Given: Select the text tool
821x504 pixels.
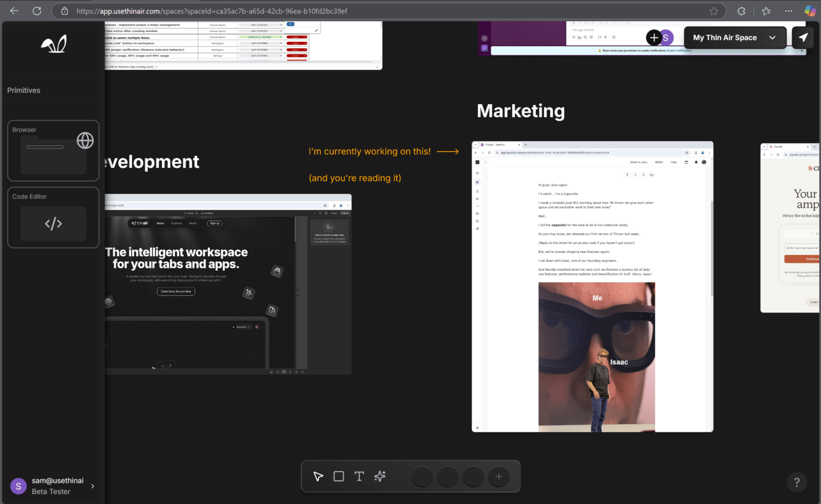Looking at the screenshot, I should tap(359, 476).
